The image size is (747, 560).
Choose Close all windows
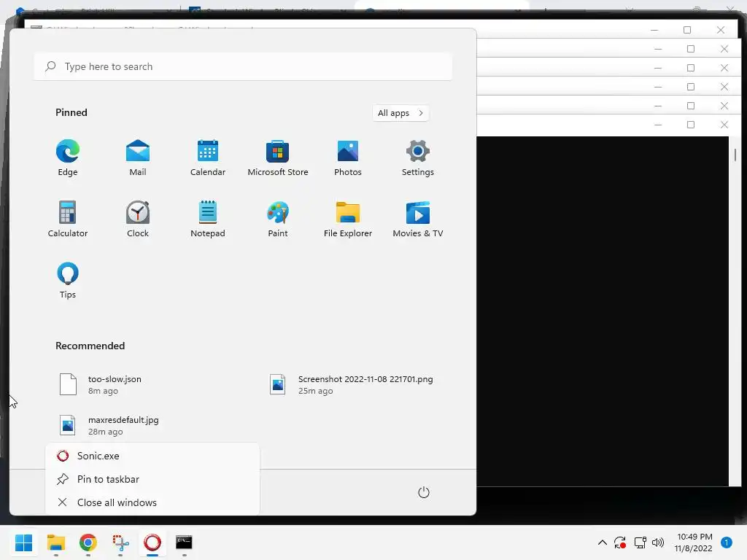(x=152, y=502)
